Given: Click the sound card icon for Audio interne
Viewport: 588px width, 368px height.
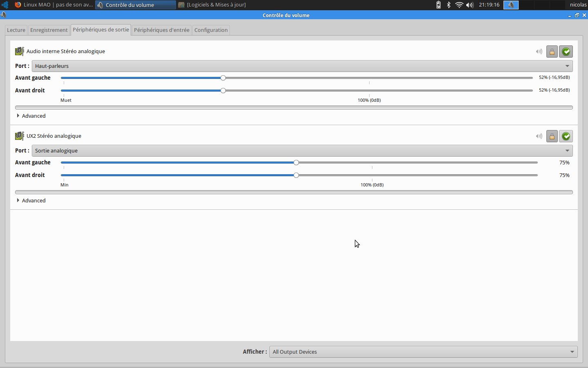Looking at the screenshot, I should (20, 51).
